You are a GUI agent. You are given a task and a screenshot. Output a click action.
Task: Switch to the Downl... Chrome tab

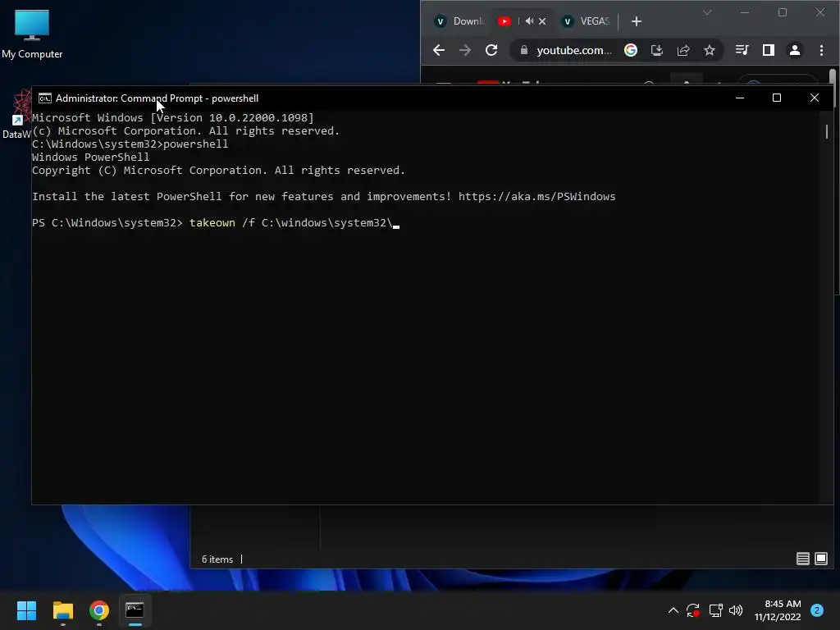[460, 21]
